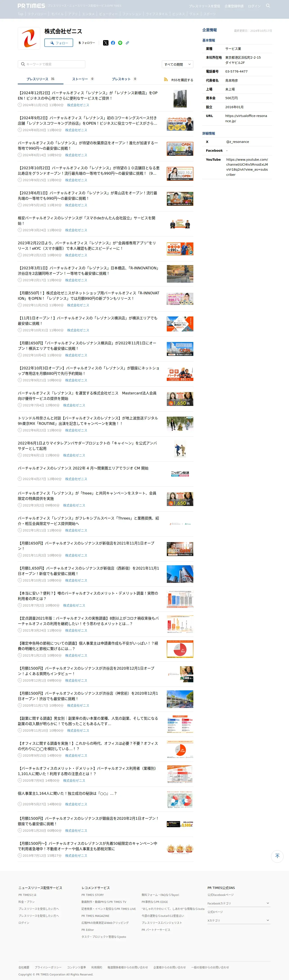
Task: Open the キャイ〜ン 公式アンバサダー release
Action: (87, 446)
